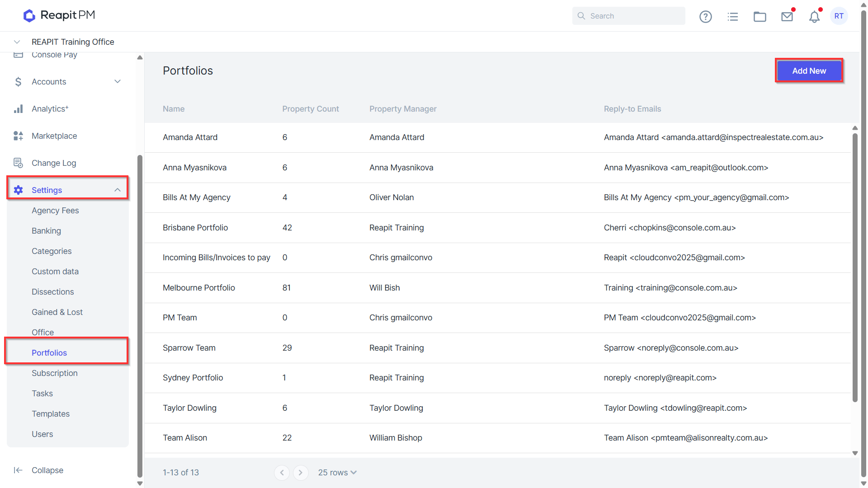Click the Add New button
The height and width of the screenshot is (488, 868).
click(x=809, y=71)
